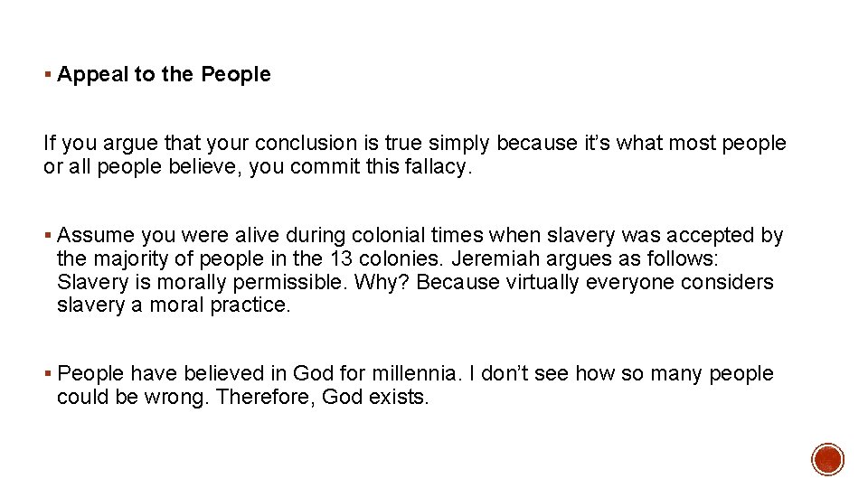
Task: Click the line starting 'or all people believe'
Action: (x=258, y=167)
